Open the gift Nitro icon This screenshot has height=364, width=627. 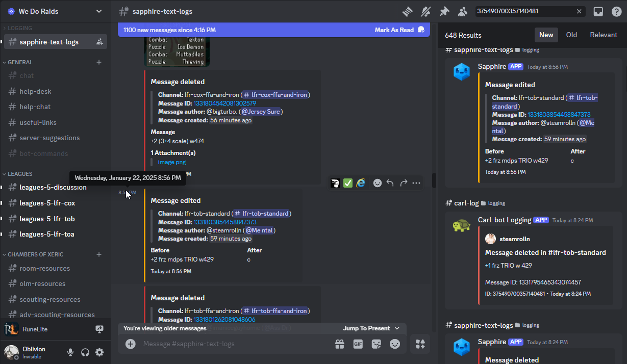tap(340, 344)
